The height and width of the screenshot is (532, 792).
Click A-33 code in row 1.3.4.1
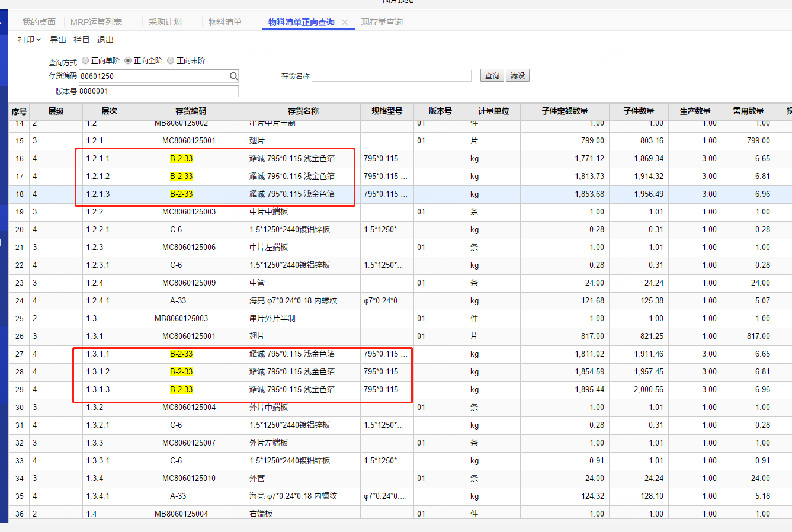click(178, 496)
